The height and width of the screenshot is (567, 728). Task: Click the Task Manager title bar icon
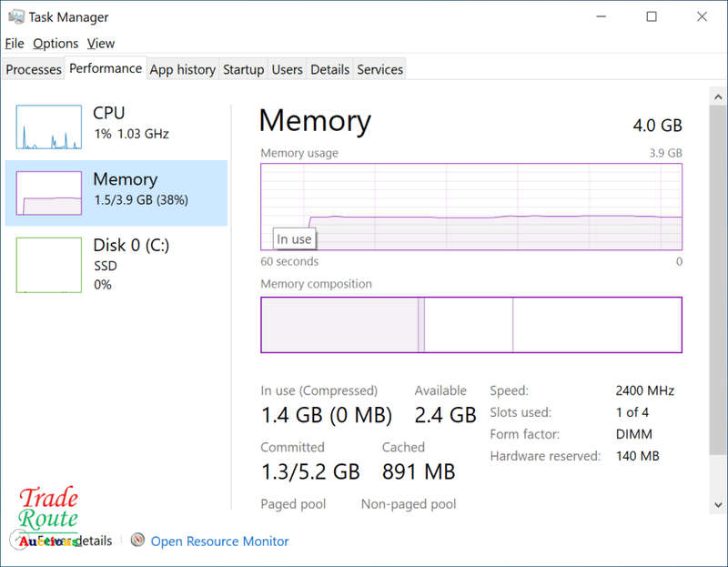(16, 17)
